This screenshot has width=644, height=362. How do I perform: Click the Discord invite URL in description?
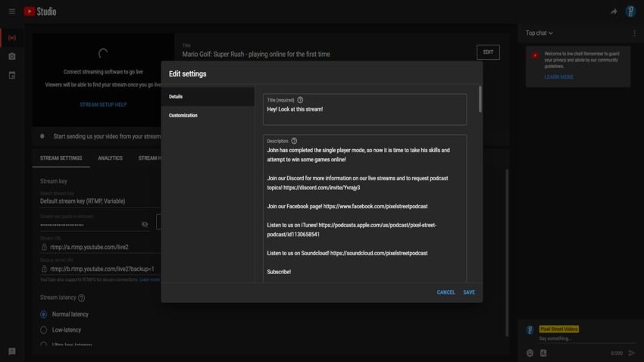click(321, 188)
